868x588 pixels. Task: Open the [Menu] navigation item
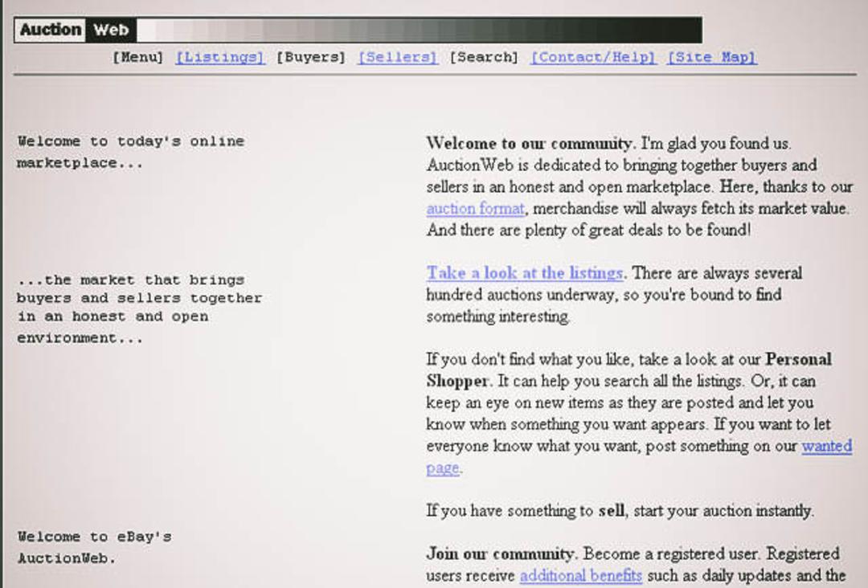point(138,57)
